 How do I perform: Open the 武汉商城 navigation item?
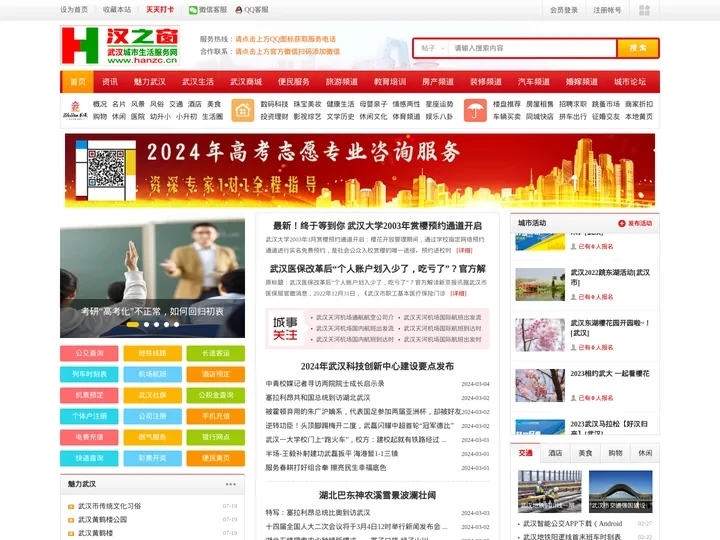click(x=246, y=82)
